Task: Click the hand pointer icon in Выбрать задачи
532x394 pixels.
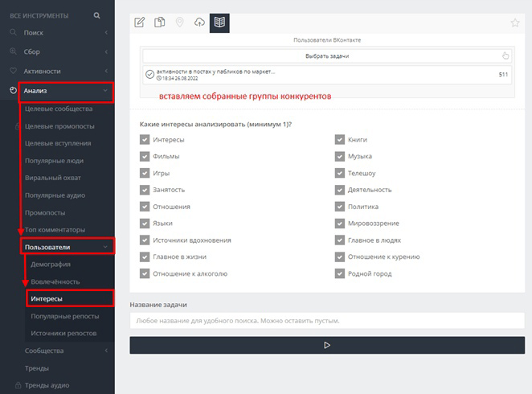Action: [x=505, y=55]
